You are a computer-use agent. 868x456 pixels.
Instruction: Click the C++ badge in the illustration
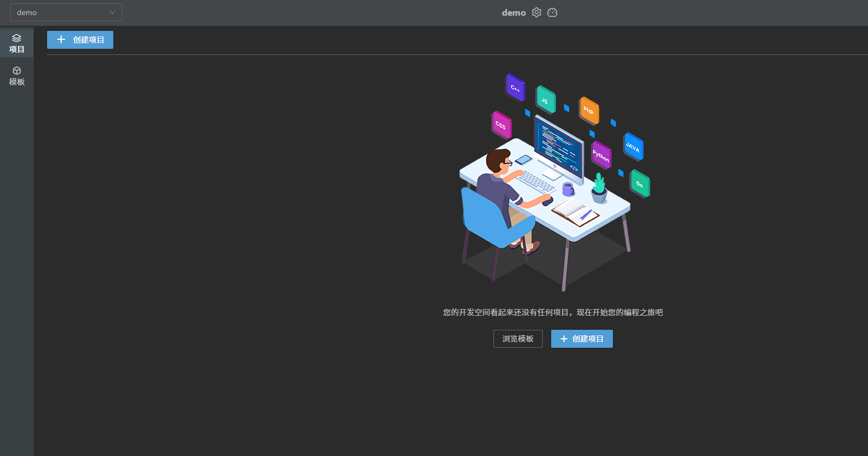click(515, 87)
